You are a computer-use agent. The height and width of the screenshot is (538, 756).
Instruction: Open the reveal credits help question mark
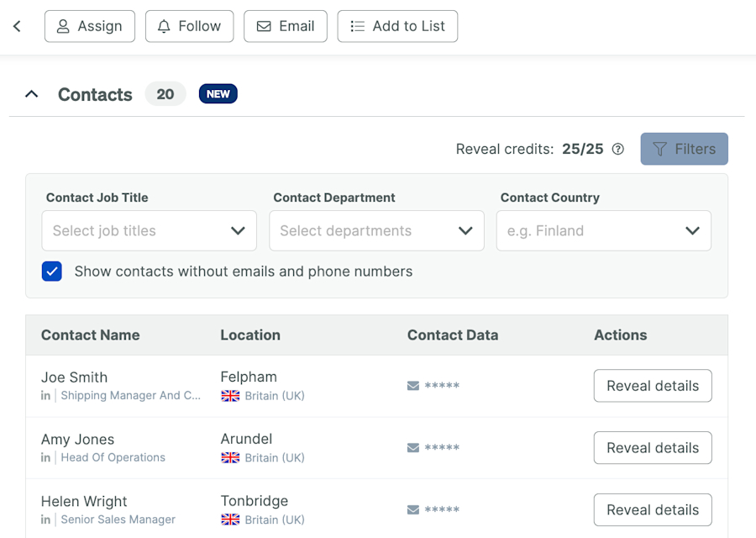click(618, 149)
